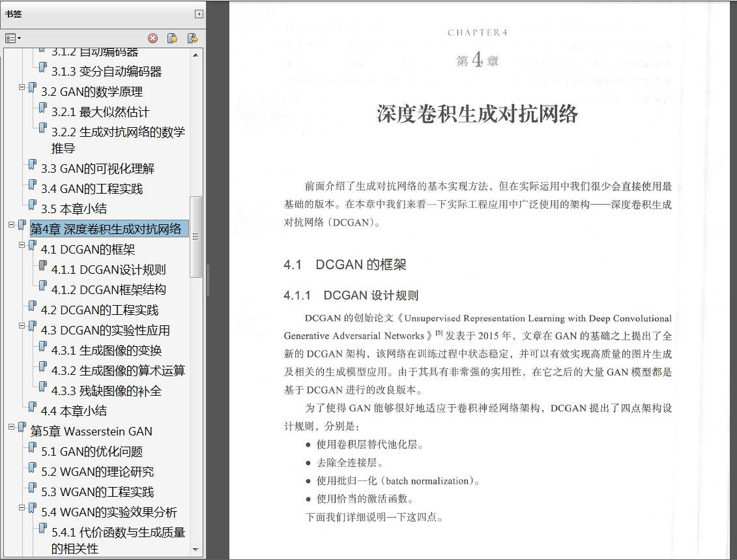Click bookmark icon beside 3.5 本章小结

pos(33,205)
